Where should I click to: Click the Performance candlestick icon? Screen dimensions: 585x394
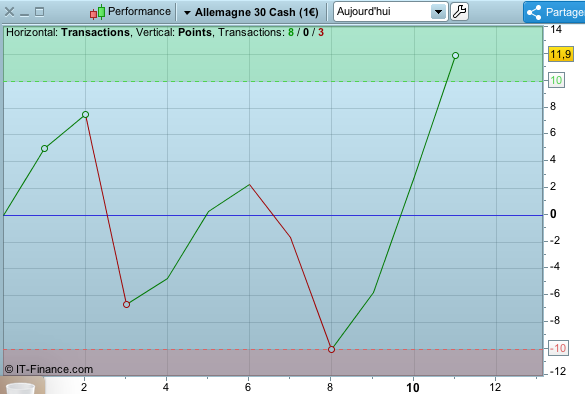97,12
